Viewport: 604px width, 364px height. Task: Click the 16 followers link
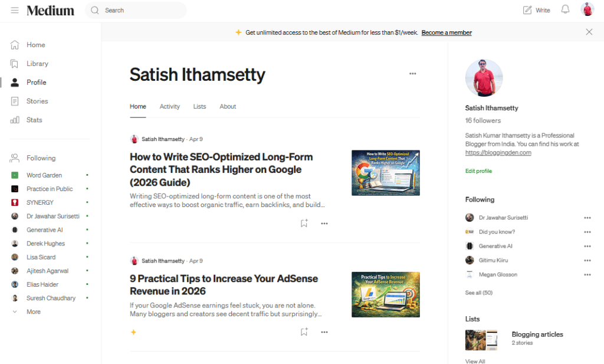coord(482,120)
